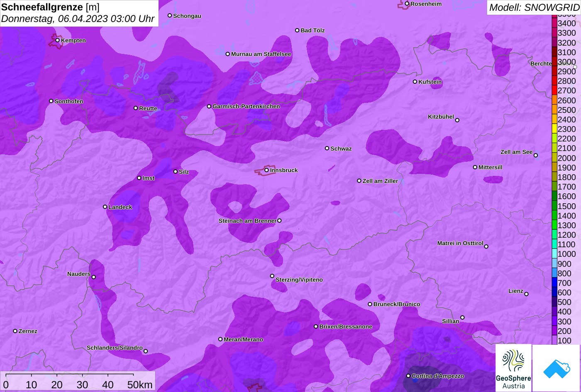Select the date "Donnerstag, 06.04.2023 03:00 Uhr"

pos(78,19)
